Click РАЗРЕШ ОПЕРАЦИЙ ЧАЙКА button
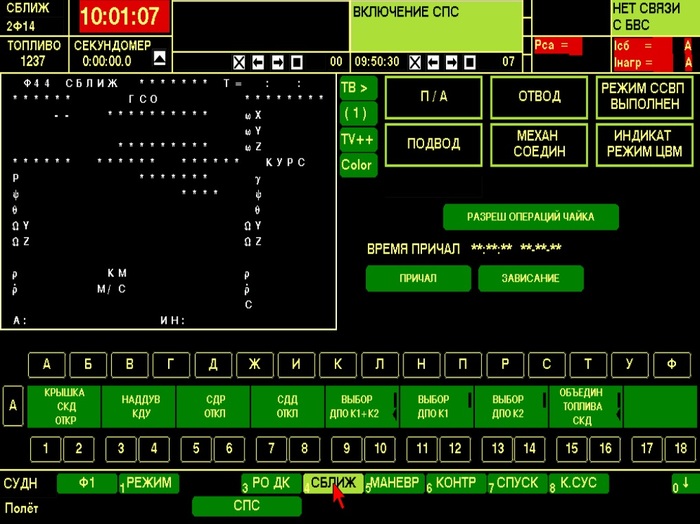The height and width of the screenshot is (524, 700). click(530, 217)
